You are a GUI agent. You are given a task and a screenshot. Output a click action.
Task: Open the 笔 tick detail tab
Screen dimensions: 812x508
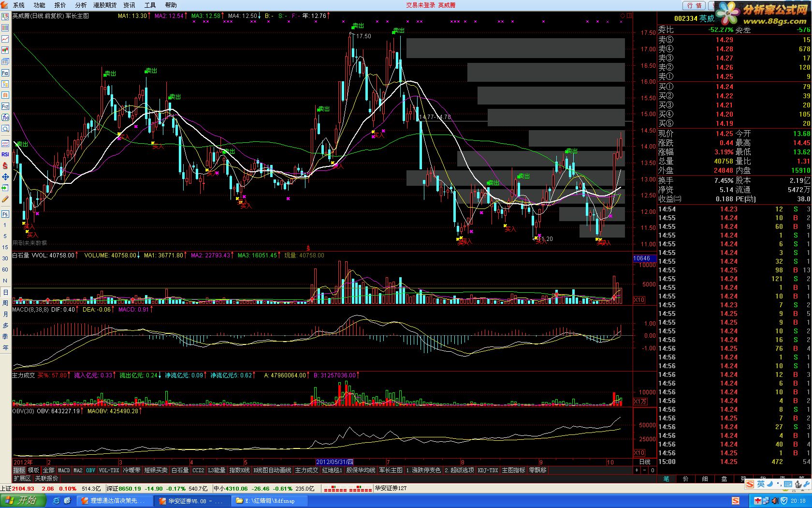pyautogui.click(x=667, y=478)
